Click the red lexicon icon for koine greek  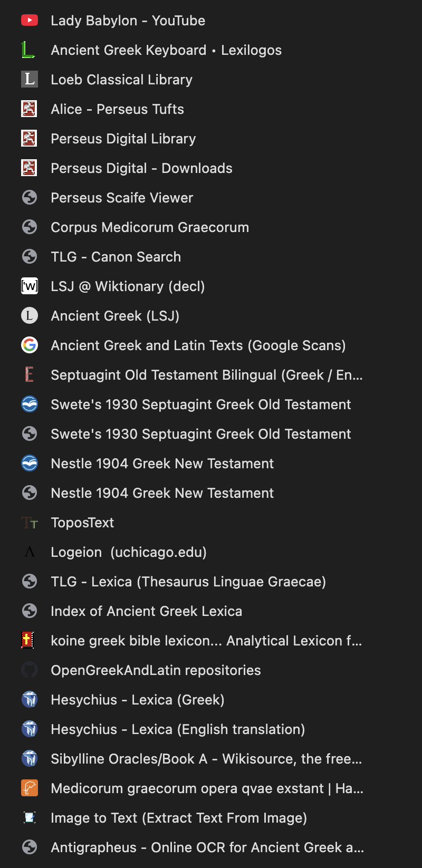click(27, 641)
